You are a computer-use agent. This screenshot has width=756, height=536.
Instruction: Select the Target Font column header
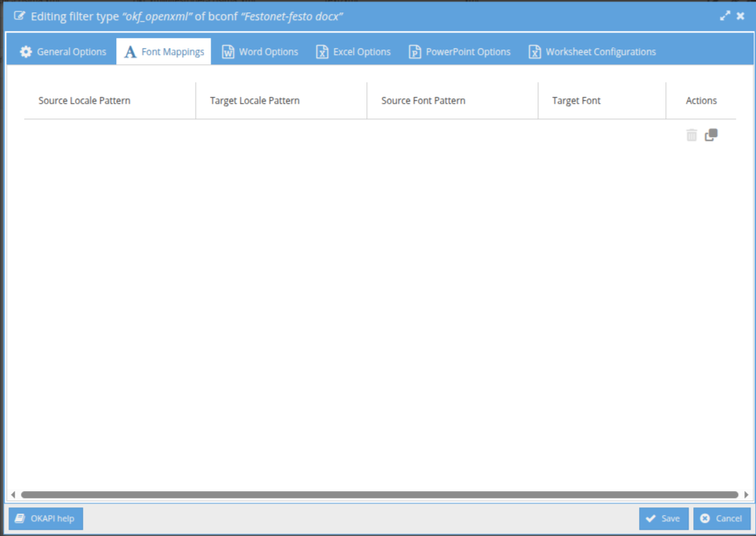[576, 101]
